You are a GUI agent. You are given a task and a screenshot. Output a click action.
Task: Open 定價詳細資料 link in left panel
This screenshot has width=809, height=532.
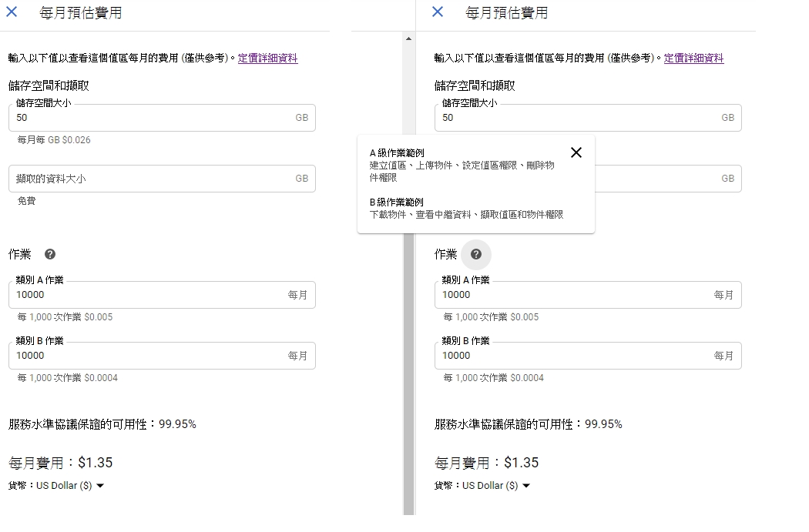(x=267, y=59)
